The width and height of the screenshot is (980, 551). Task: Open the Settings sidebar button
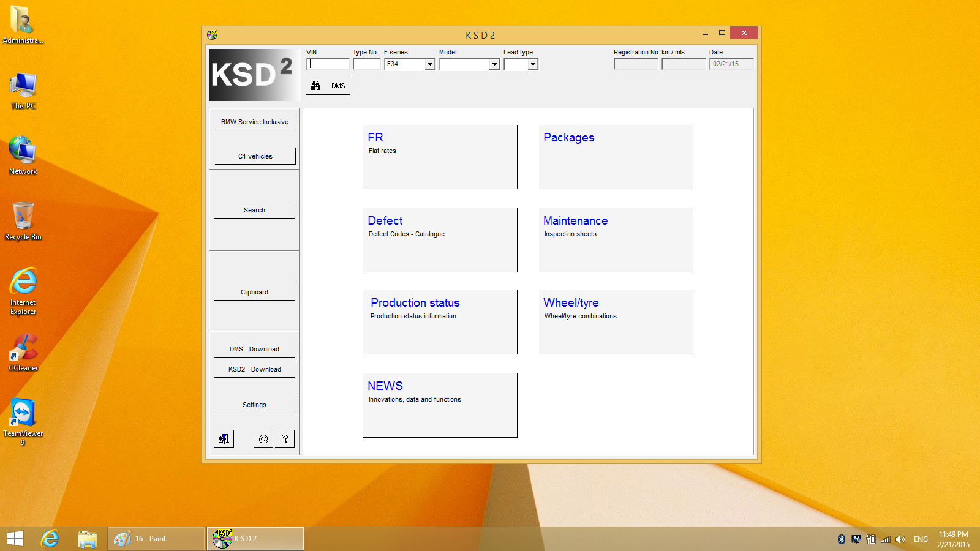(x=255, y=405)
